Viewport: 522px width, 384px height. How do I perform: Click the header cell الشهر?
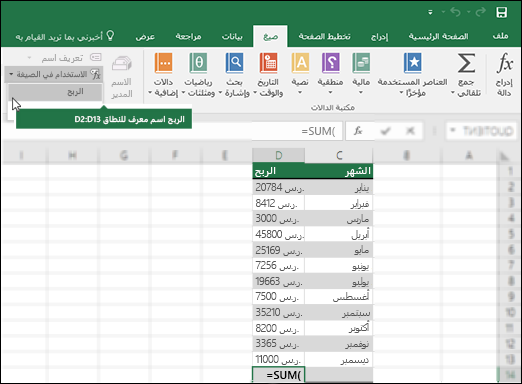point(339,171)
